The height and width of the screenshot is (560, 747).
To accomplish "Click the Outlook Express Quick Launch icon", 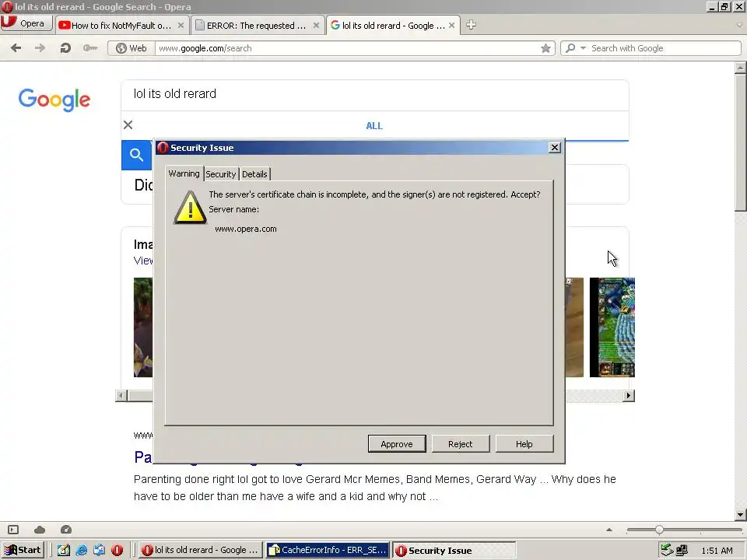I will [x=99, y=551].
